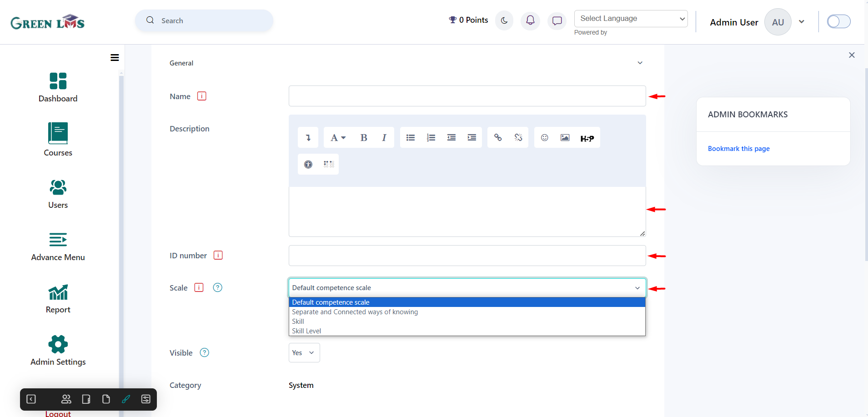Select paintbrush theme icon in toolbar

[126, 399]
